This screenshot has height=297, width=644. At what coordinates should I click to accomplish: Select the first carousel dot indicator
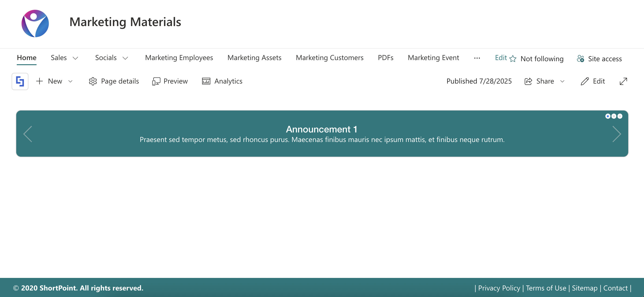click(608, 116)
